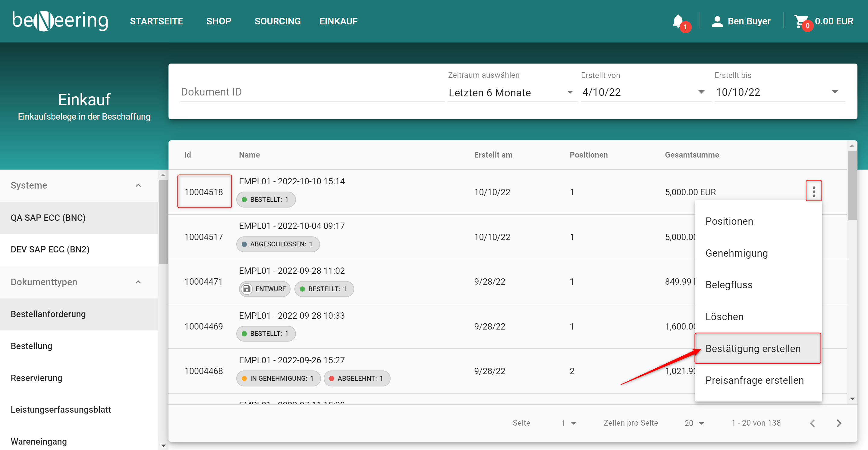Click the Dokument ID input field
This screenshot has width=868, height=450.
312,92
